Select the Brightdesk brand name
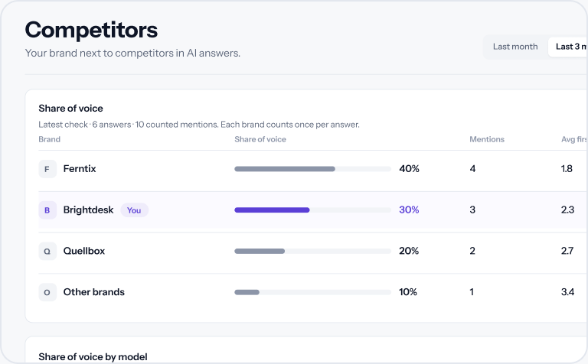This screenshot has width=588, height=364. pyautogui.click(x=88, y=210)
